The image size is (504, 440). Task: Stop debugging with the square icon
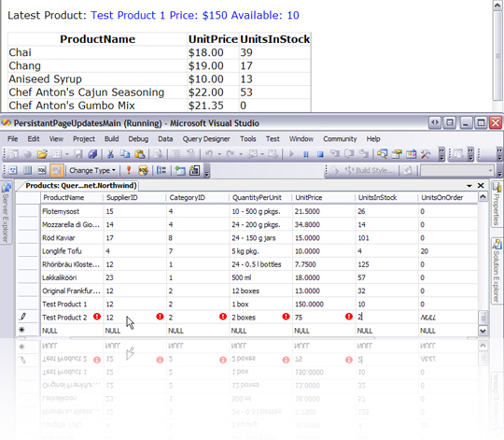(320, 154)
